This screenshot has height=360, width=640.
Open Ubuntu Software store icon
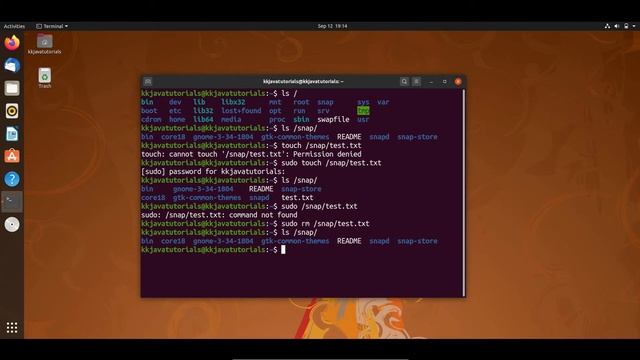click(12, 156)
